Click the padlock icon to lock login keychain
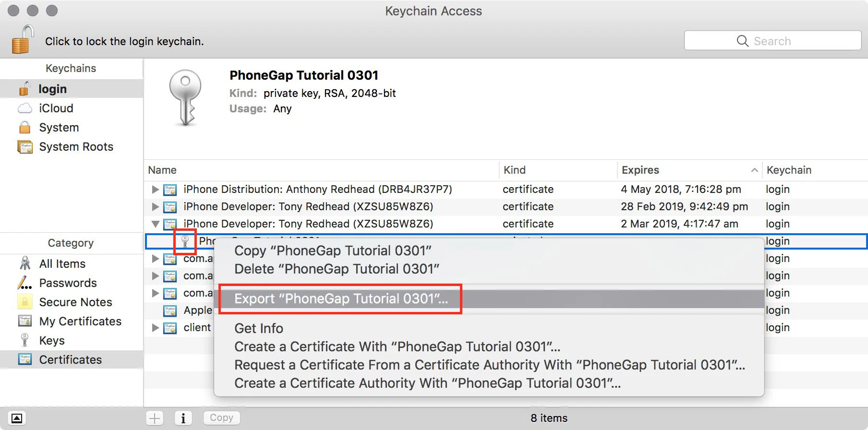The image size is (868, 430). tap(23, 39)
